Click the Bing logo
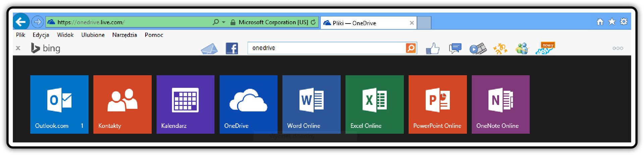 [46, 48]
